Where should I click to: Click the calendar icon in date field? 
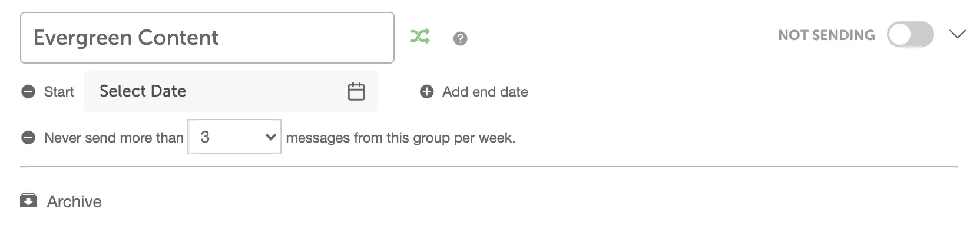(356, 91)
